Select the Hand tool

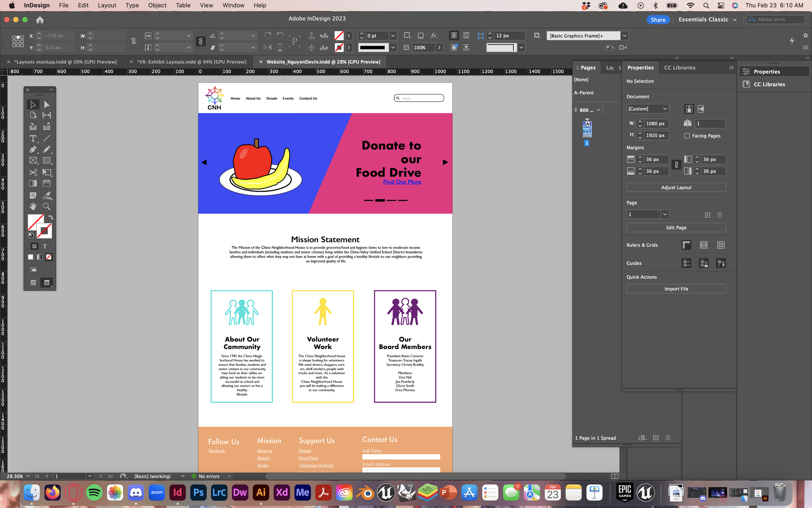33,206
